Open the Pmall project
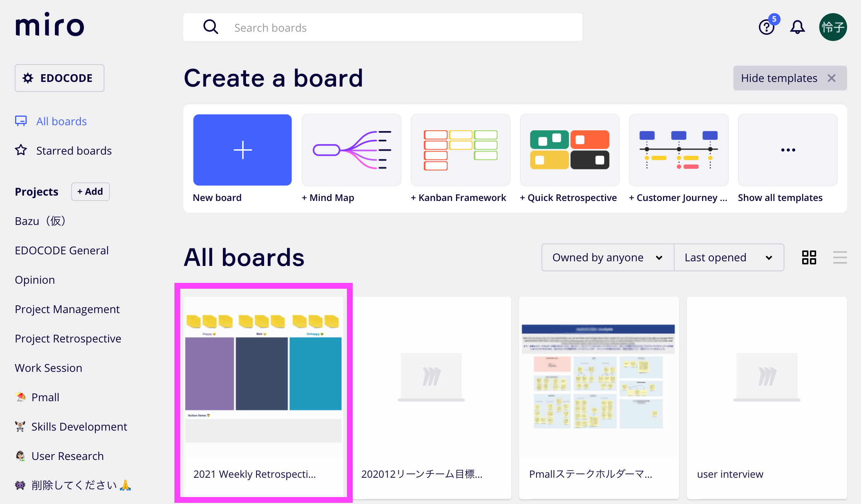Screen dimensions: 861x504 click(x=45, y=397)
